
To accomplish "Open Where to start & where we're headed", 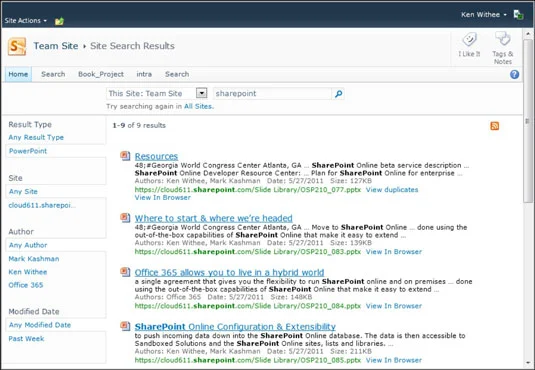I will coord(214,218).
